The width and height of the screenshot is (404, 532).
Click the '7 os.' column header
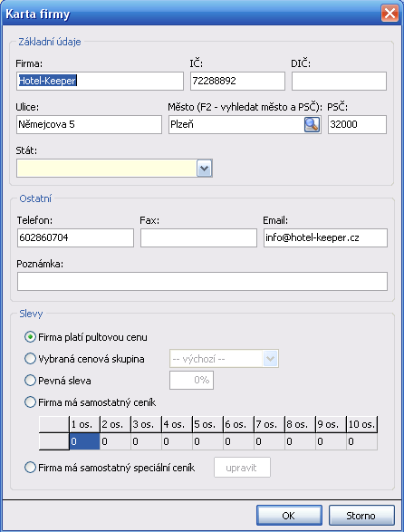coord(270,424)
